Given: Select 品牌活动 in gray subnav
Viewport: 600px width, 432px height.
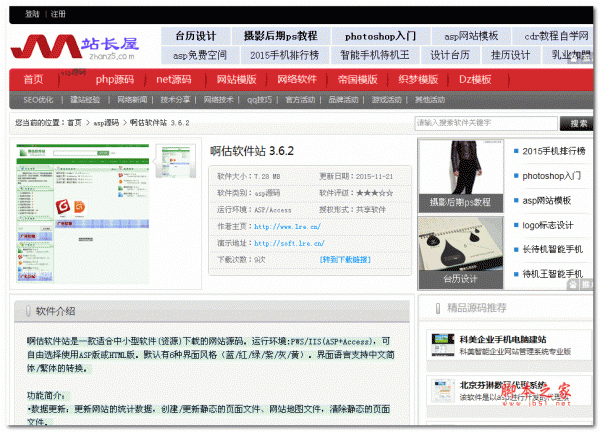Looking at the screenshot, I should tap(343, 100).
